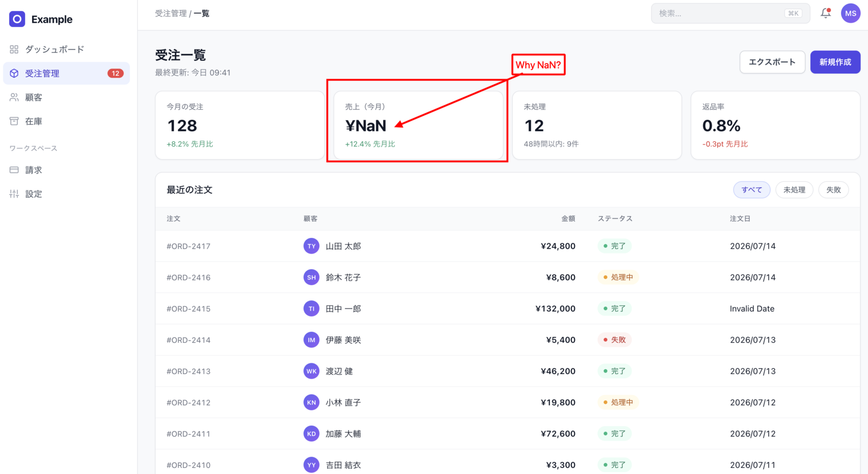Open the 請求 card icon
Screen dimensions: 868x474
coord(14,170)
